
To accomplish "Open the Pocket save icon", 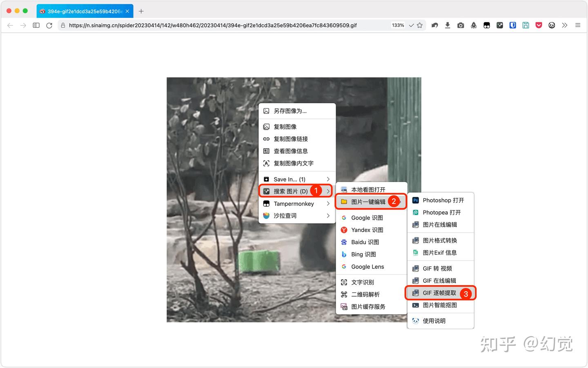I will pos(539,25).
